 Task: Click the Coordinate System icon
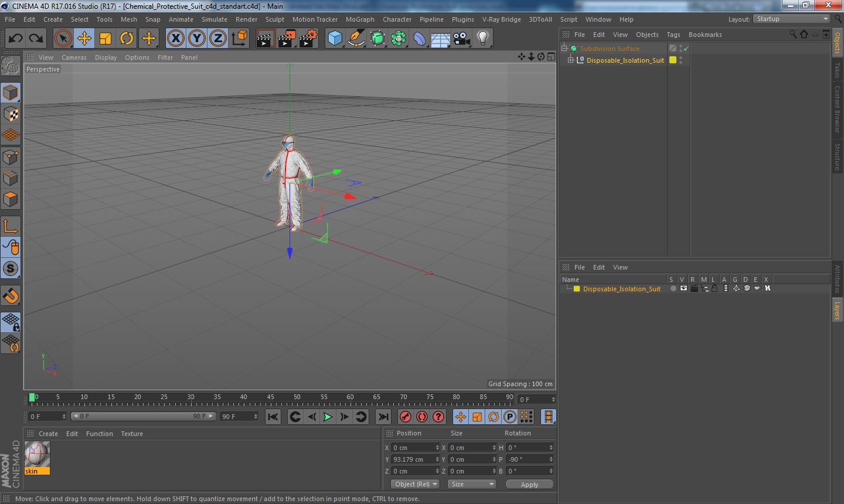pyautogui.click(x=239, y=39)
